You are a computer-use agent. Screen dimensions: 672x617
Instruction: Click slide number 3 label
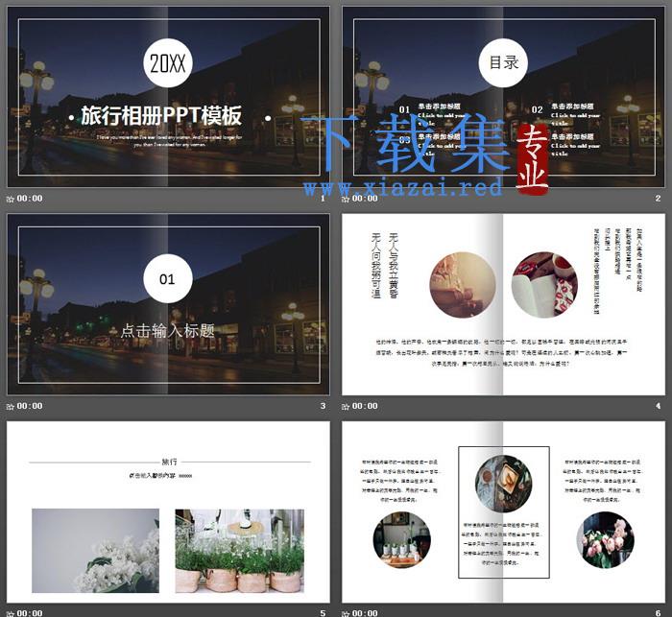324,406
